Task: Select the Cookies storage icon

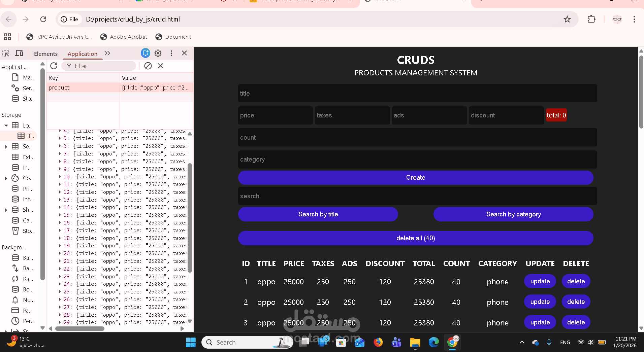Action: tap(15, 178)
